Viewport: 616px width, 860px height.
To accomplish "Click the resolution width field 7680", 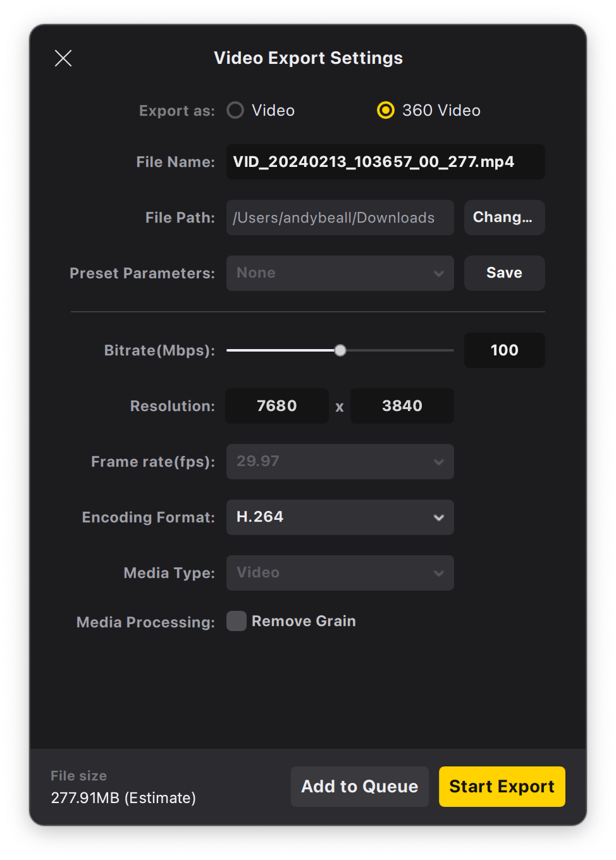I will 277,406.
